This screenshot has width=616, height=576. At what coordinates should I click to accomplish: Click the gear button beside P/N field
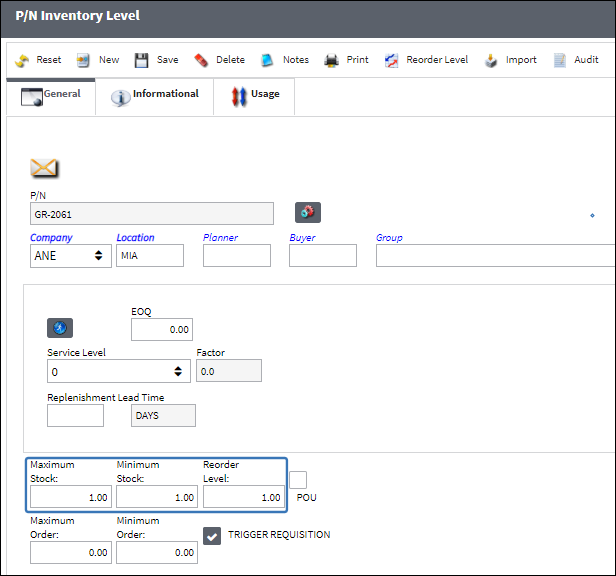click(x=308, y=213)
